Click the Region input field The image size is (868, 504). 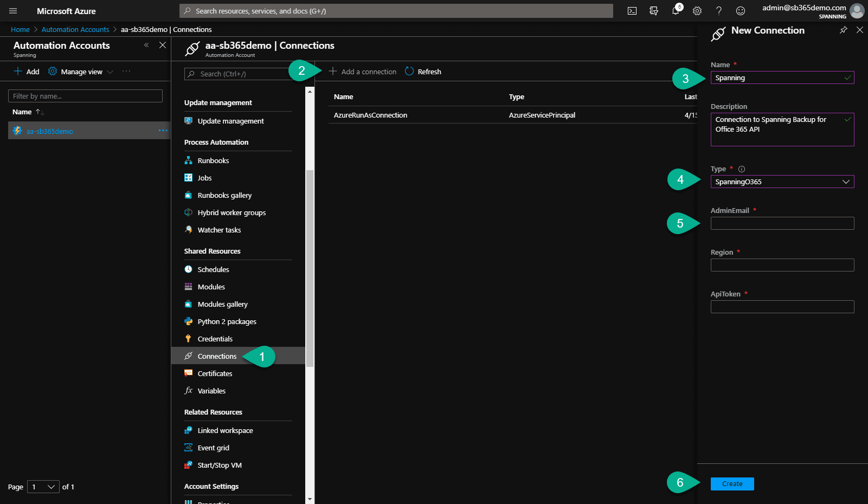[x=782, y=265]
